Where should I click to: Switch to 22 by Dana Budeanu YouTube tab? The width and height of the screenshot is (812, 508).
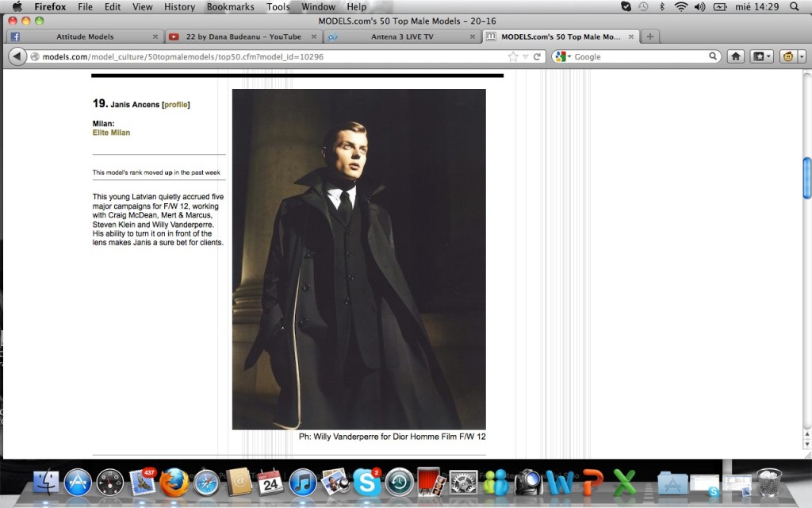243,37
